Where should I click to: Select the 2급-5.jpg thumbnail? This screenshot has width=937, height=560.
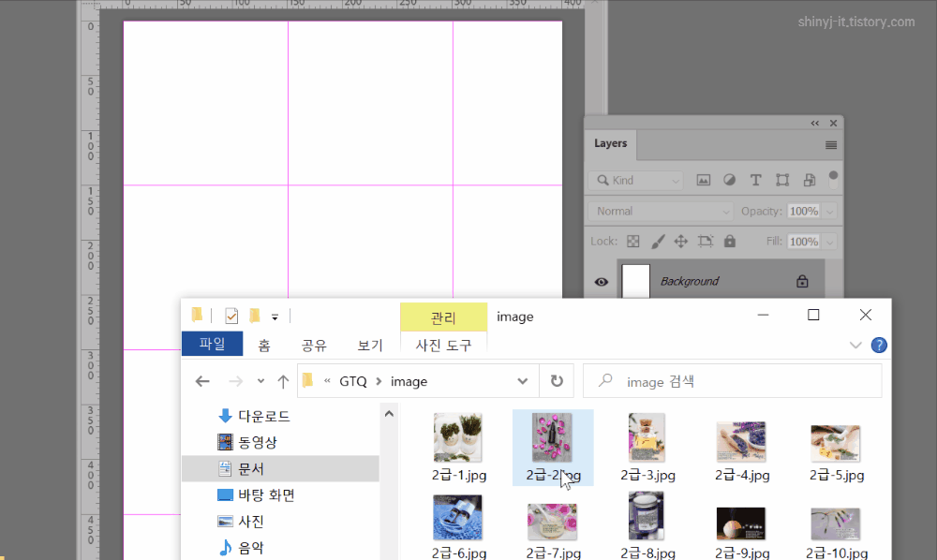(836, 443)
